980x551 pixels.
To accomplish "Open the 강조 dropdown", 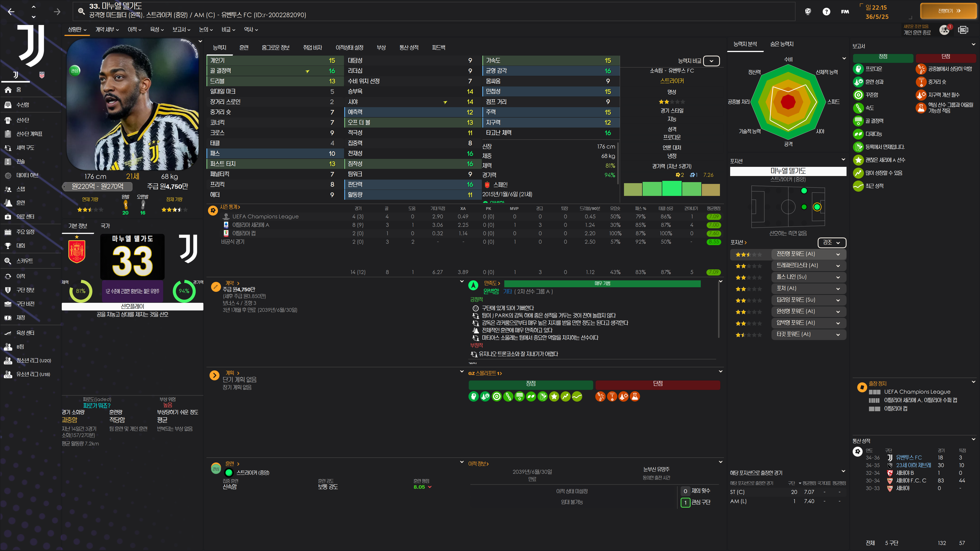I will [832, 242].
